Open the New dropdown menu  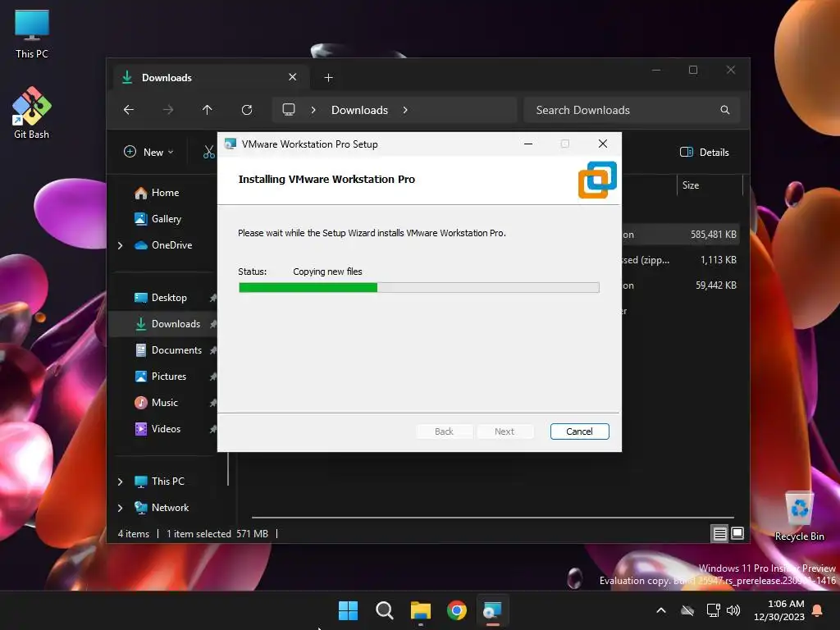point(149,152)
